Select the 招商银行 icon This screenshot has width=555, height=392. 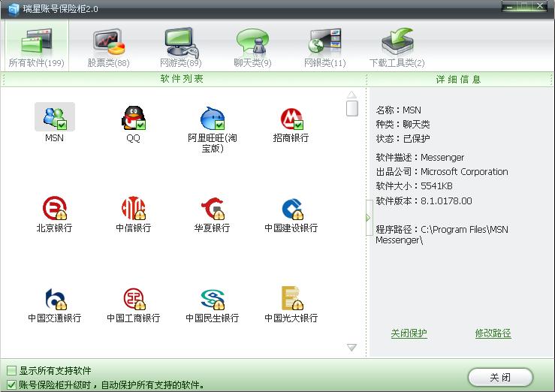coord(291,119)
